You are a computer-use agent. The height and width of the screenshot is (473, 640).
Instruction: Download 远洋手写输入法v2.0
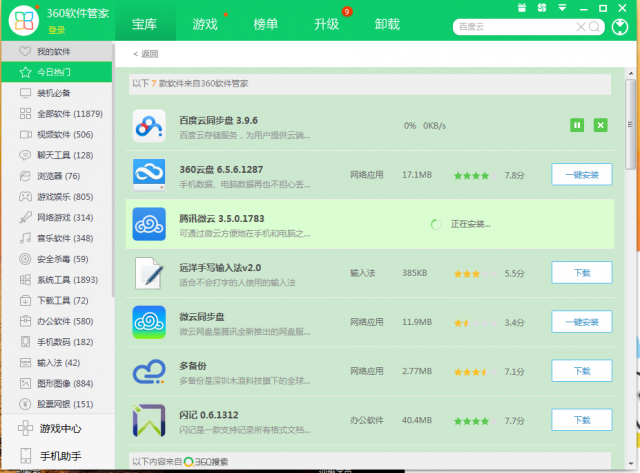tap(582, 273)
